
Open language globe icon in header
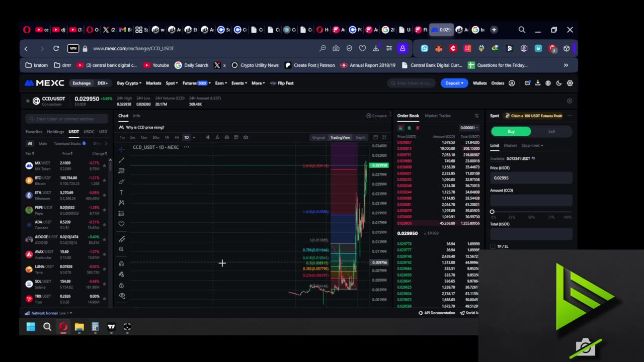pos(548,83)
